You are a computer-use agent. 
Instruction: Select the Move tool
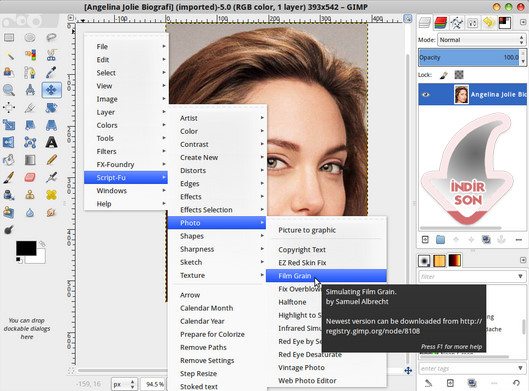click(x=51, y=90)
